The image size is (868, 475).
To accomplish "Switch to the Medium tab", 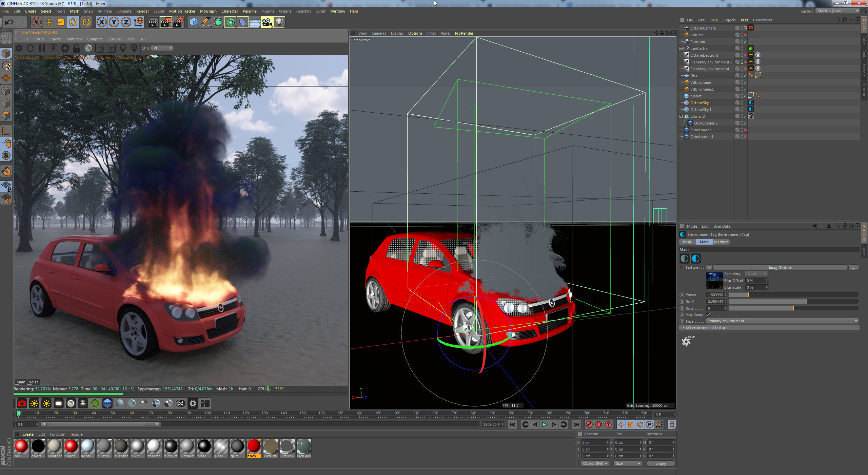I will click(721, 242).
